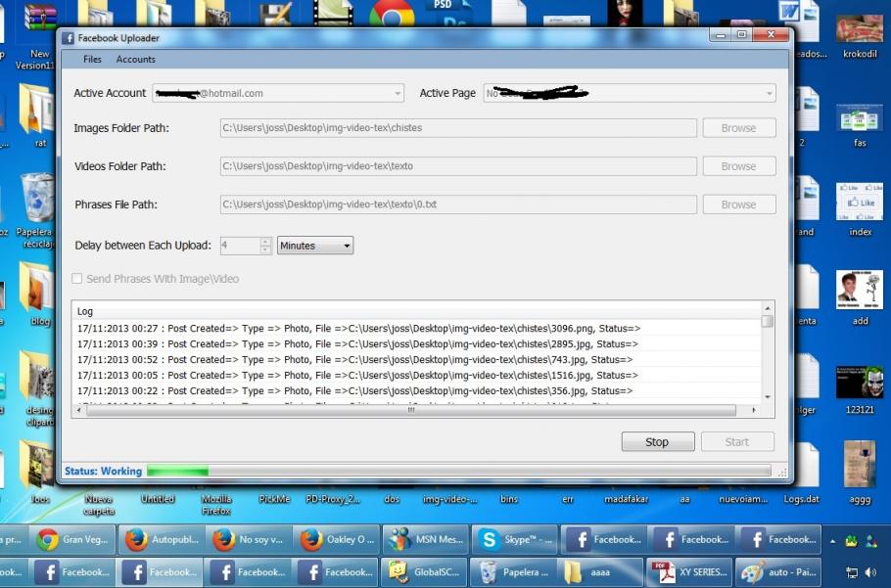Click the log horizontal scroll left arrow
The height and width of the screenshot is (588, 891).
pos(79,410)
